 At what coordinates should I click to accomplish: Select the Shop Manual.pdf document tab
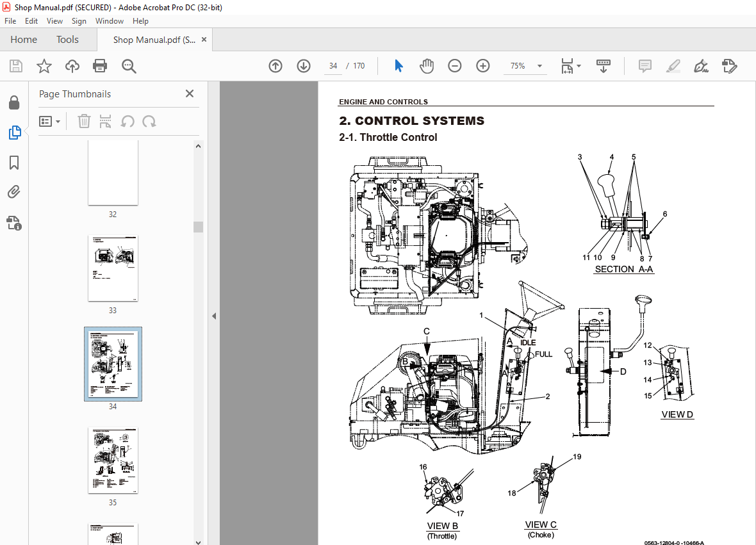point(154,40)
